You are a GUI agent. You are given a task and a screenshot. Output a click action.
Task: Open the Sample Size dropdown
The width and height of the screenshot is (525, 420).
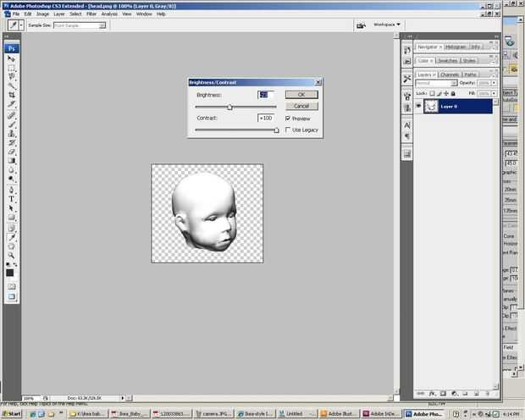pos(80,25)
